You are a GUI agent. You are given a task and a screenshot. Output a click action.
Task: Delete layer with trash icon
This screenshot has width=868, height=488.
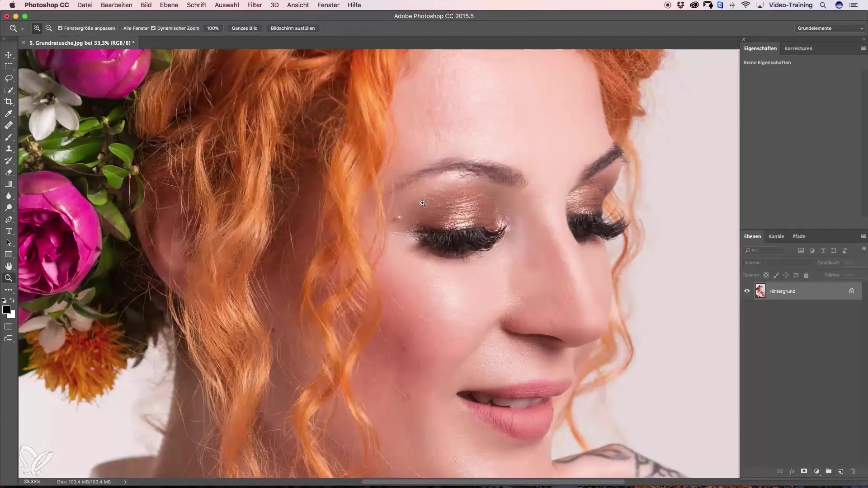853,471
